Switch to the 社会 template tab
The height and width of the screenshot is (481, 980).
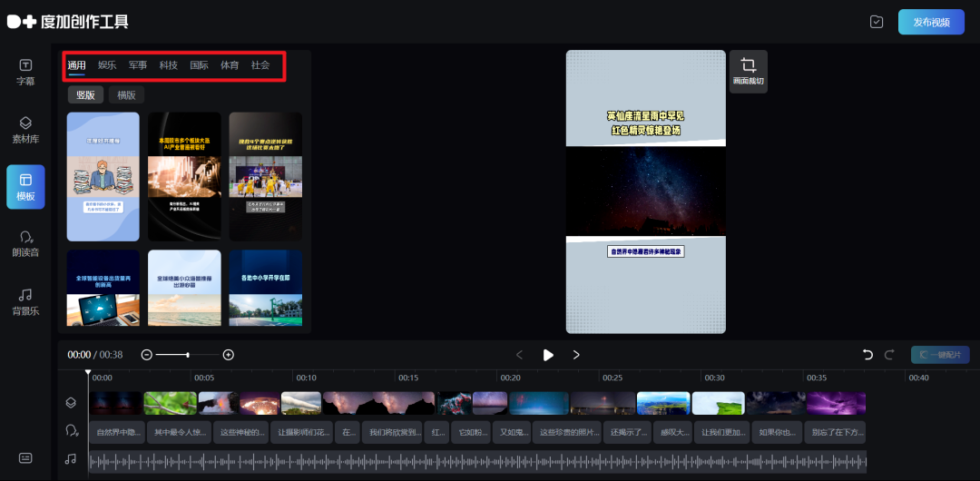[260, 65]
